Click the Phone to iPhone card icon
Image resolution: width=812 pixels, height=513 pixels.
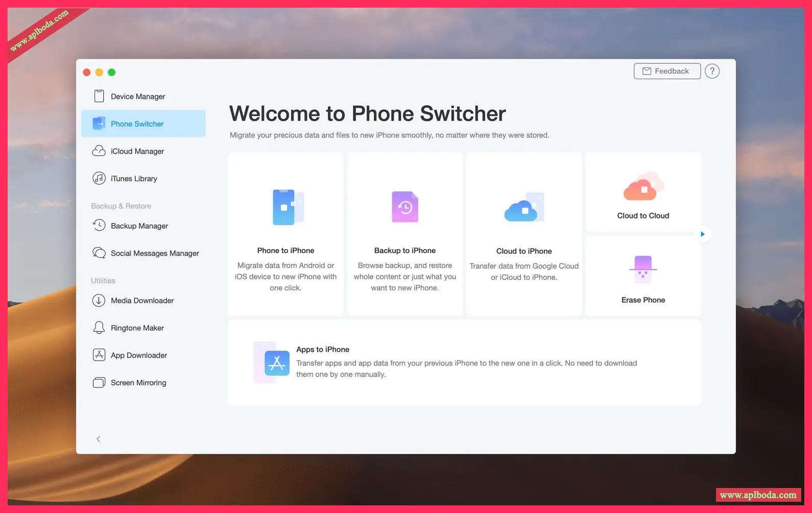coord(288,207)
